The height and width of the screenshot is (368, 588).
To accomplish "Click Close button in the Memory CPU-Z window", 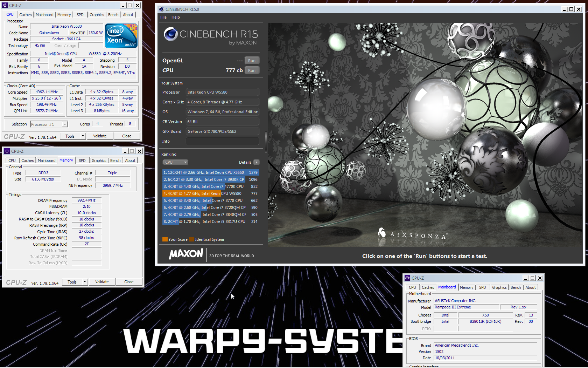I will click(x=129, y=282).
